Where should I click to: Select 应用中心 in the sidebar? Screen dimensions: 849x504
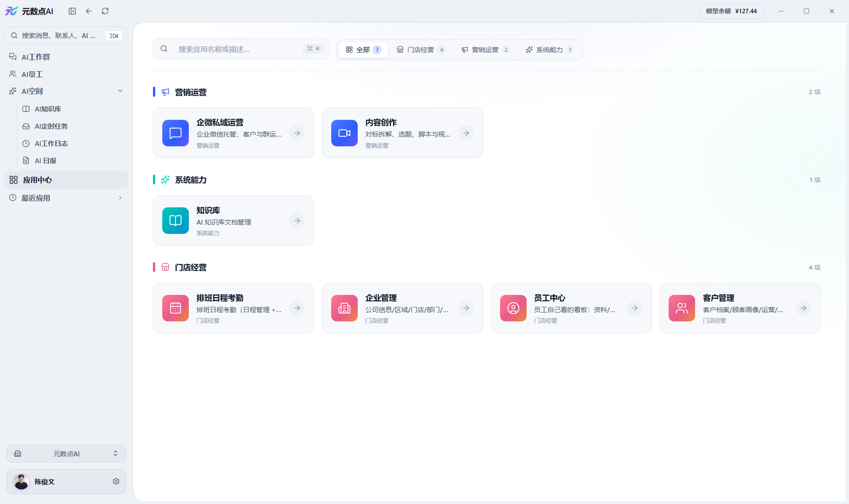click(x=66, y=180)
